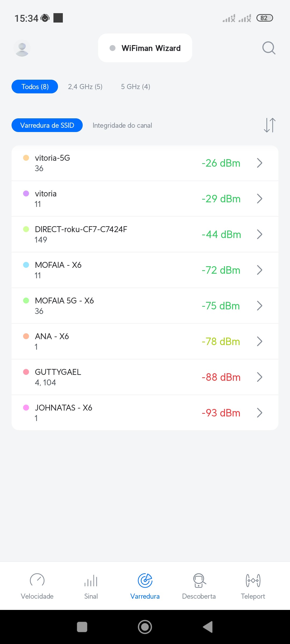This screenshot has height=644, width=290.
Task: Open the user profile avatar
Action: [22, 48]
